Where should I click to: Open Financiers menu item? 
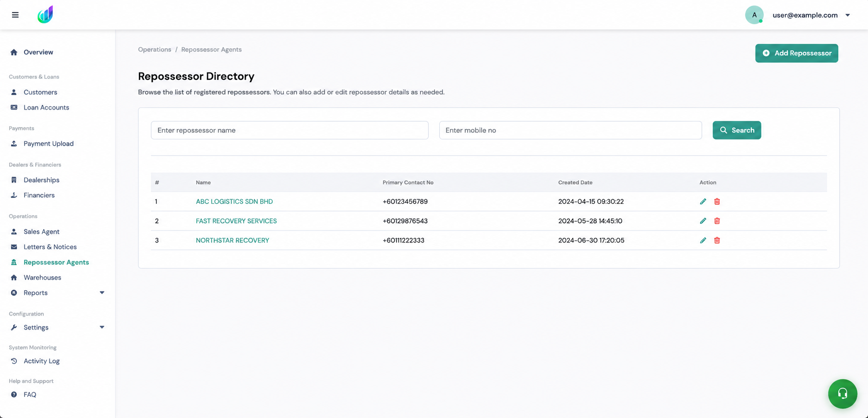pos(39,196)
